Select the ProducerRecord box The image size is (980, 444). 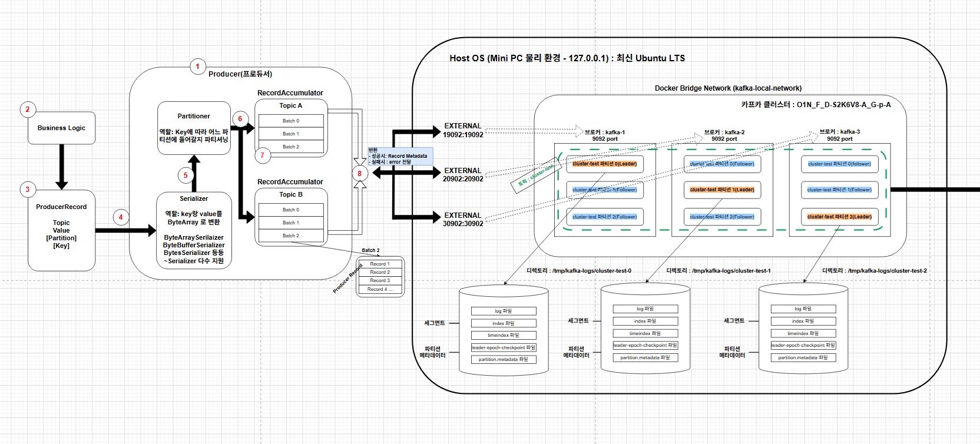pyautogui.click(x=61, y=230)
